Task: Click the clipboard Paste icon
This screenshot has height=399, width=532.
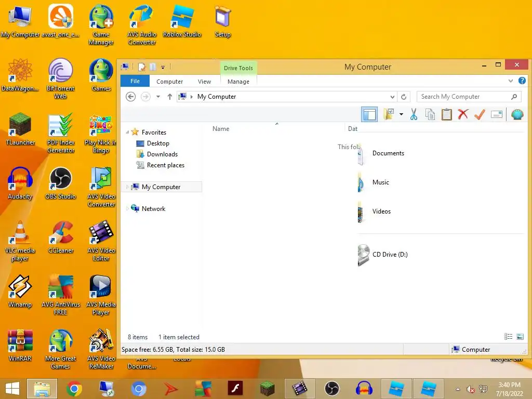Action: click(446, 114)
